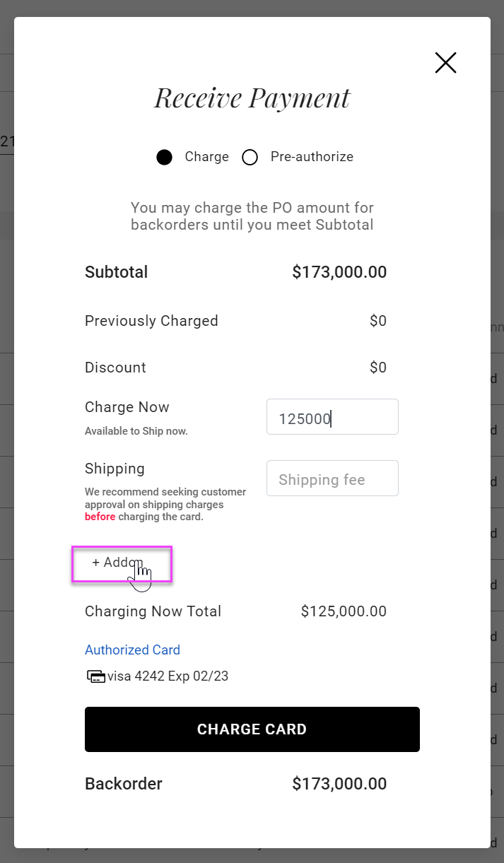Click the 'Available to Ship now.' caption
Image resolution: width=504 pixels, height=863 pixels.
point(136,431)
